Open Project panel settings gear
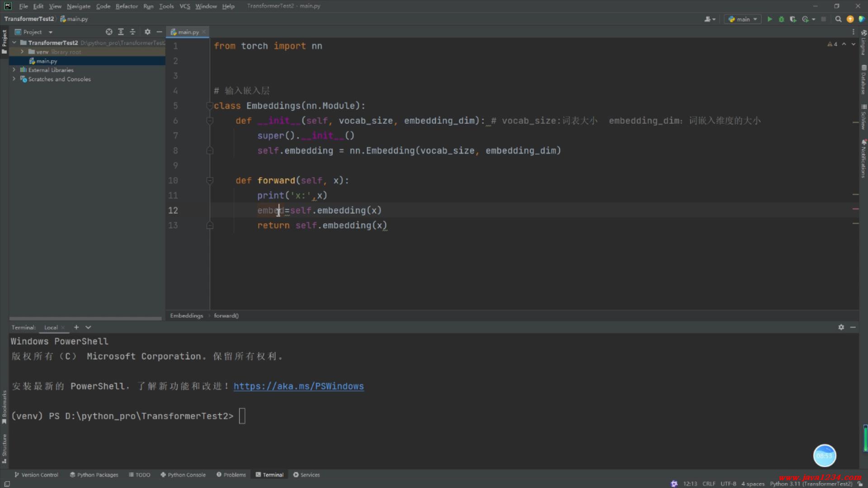Screen dimensions: 868x488 (147, 32)
